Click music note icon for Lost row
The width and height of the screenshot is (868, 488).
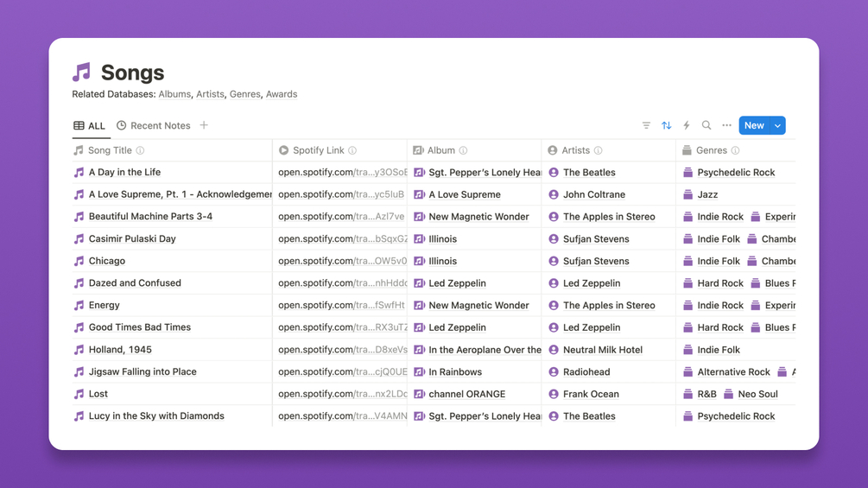[x=79, y=394]
